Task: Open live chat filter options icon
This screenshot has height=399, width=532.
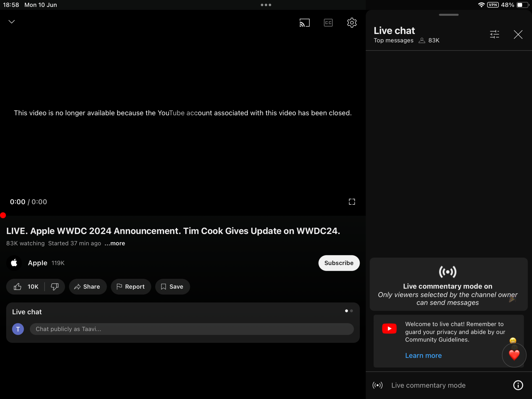Action: (494, 34)
